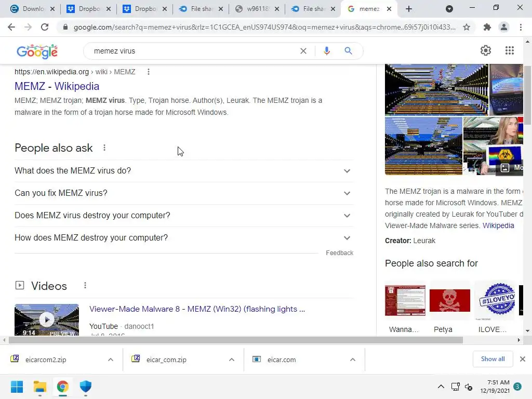Open the eicar.com downloaded file
The width and height of the screenshot is (532, 399).
[281, 360]
